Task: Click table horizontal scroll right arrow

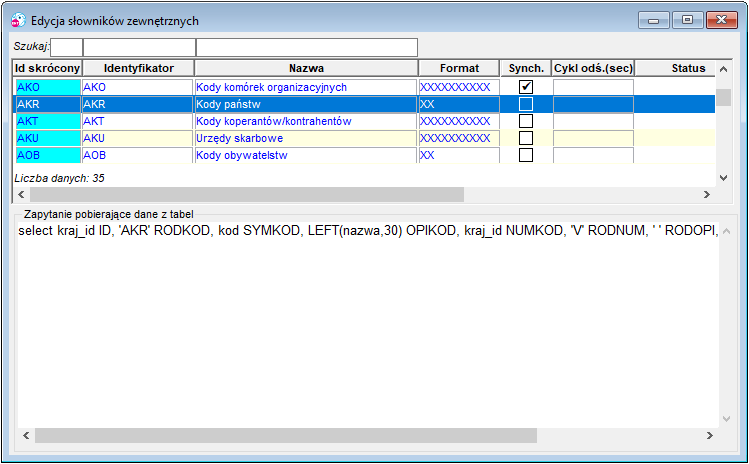Action: (706, 194)
